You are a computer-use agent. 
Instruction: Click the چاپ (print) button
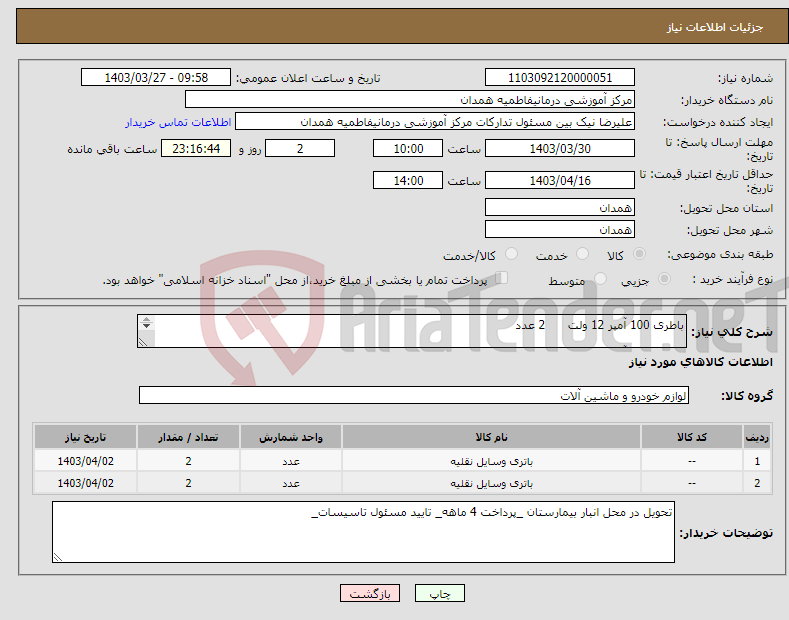439,593
